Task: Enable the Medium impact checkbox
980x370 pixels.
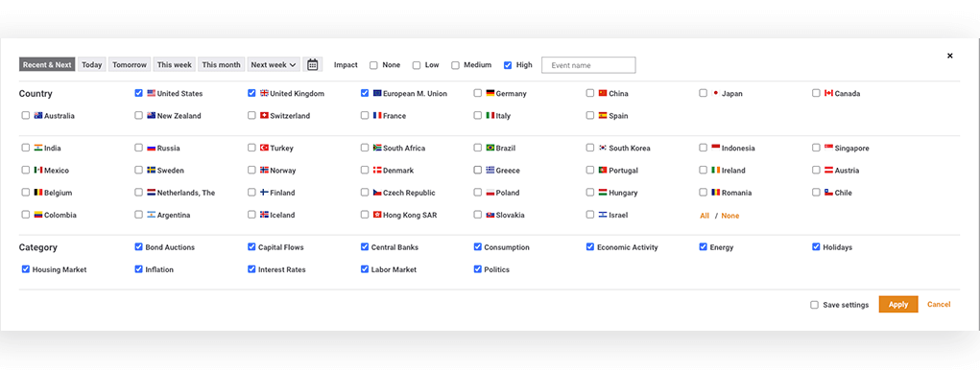Action: [x=455, y=65]
